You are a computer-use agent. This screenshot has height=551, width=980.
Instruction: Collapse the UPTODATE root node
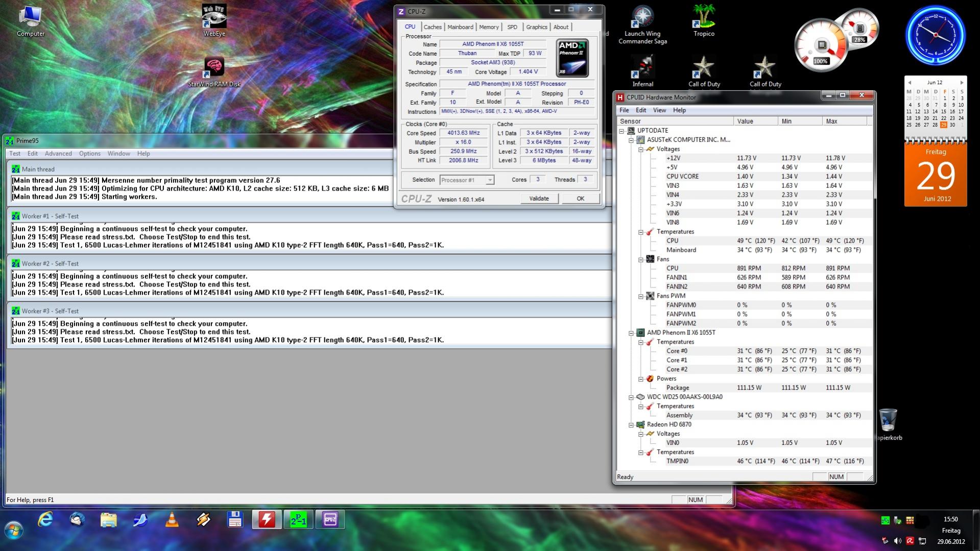click(x=622, y=131)
